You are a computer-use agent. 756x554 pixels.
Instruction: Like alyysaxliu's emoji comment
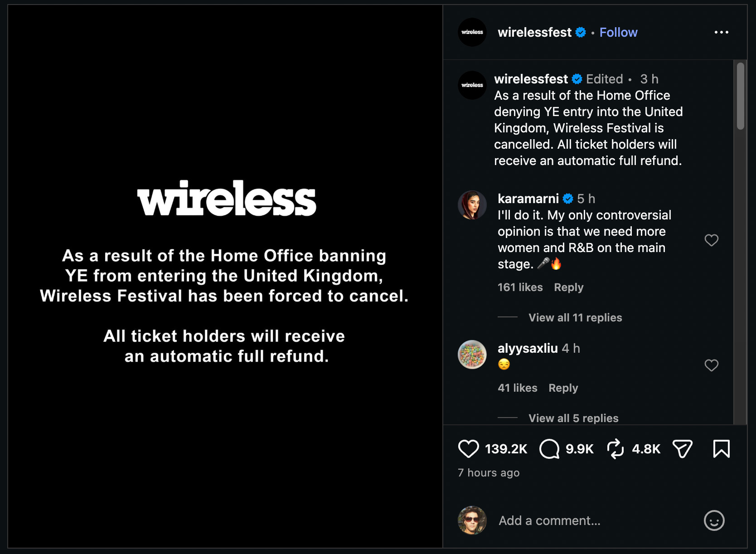tap(711, 365)
